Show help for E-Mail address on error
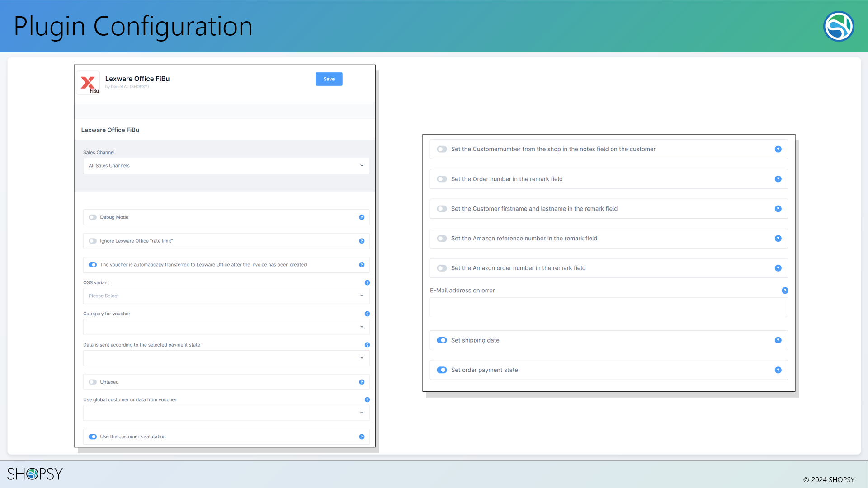Viewport: 868px width, 488px height. (x=785, y=291)
